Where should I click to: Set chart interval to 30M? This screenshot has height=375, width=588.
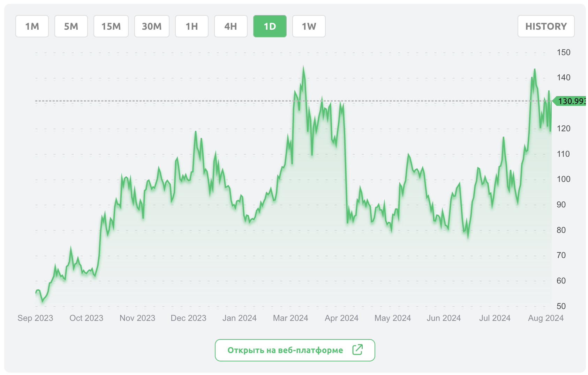pos(152,26)
